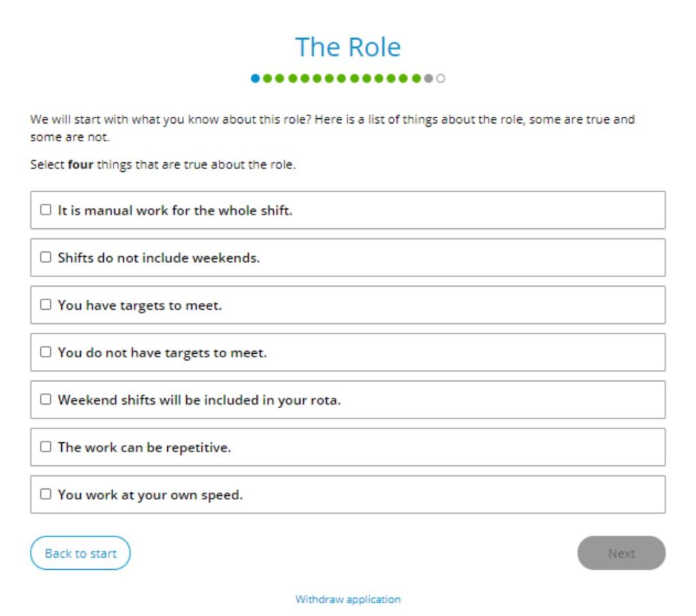Click the 'You have targets to meet' label text
This screenshot has width=696, height=616.
point(140,306)
